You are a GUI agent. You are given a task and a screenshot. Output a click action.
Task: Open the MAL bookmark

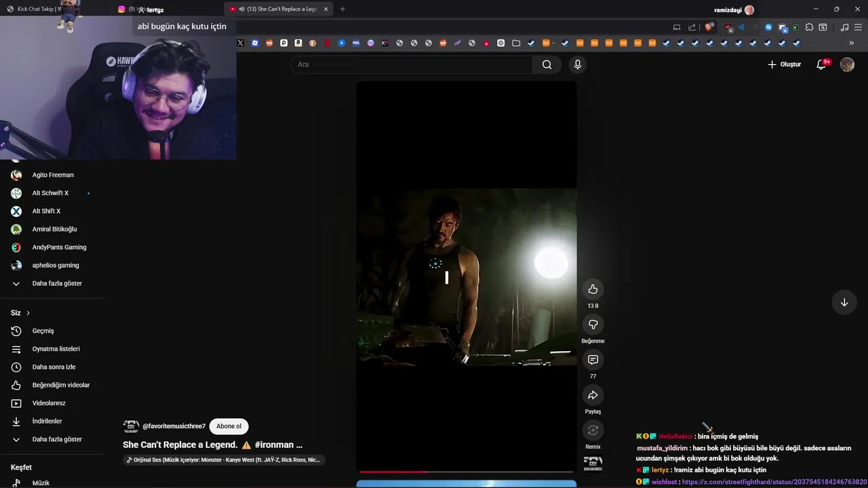click(356, 43)
